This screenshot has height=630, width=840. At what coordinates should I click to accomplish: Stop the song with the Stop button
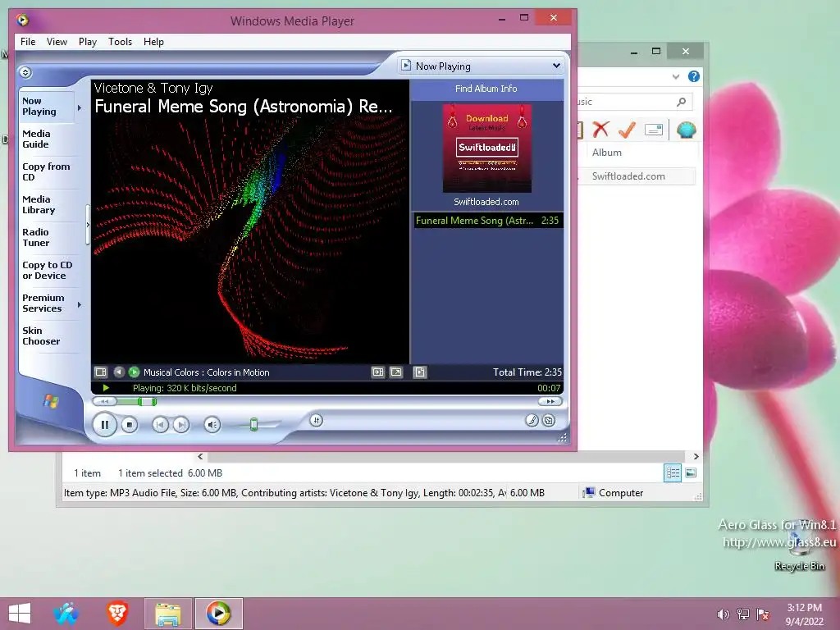pos(129,425)
